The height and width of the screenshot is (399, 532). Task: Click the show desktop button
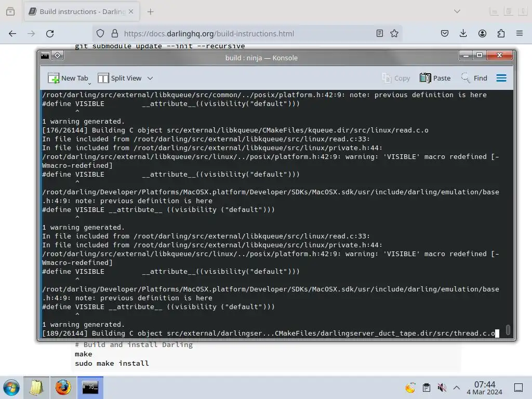[x=518, y=388]
